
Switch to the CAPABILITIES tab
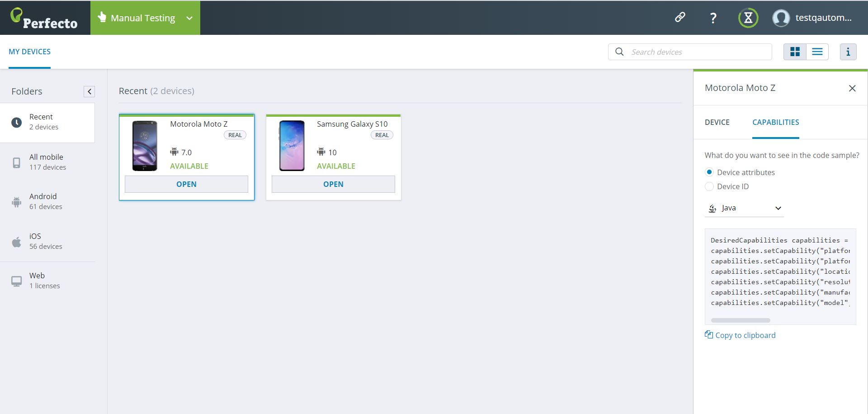[x=776, y=122]
